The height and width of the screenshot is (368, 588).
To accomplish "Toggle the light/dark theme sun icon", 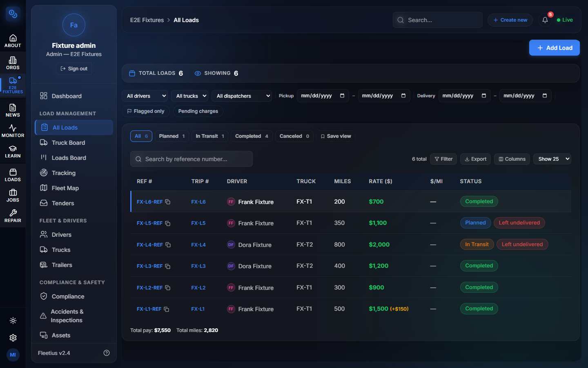I will click(13, 321).
